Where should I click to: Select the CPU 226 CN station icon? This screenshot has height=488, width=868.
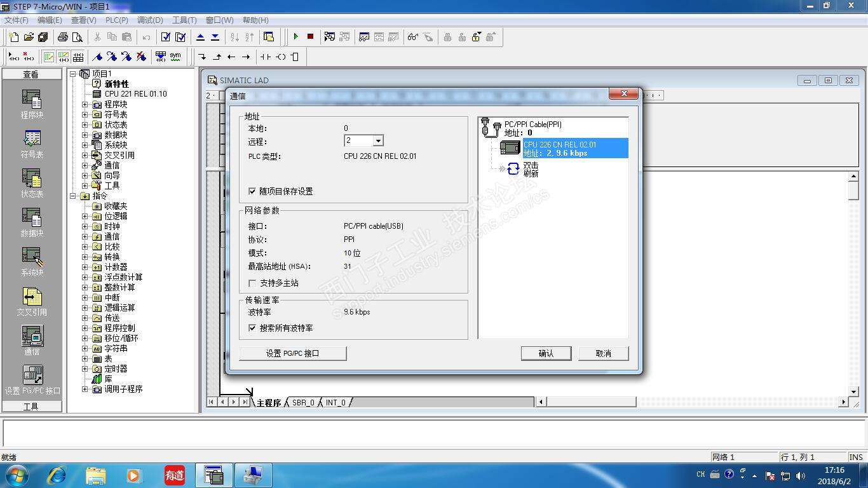[510, 148]
